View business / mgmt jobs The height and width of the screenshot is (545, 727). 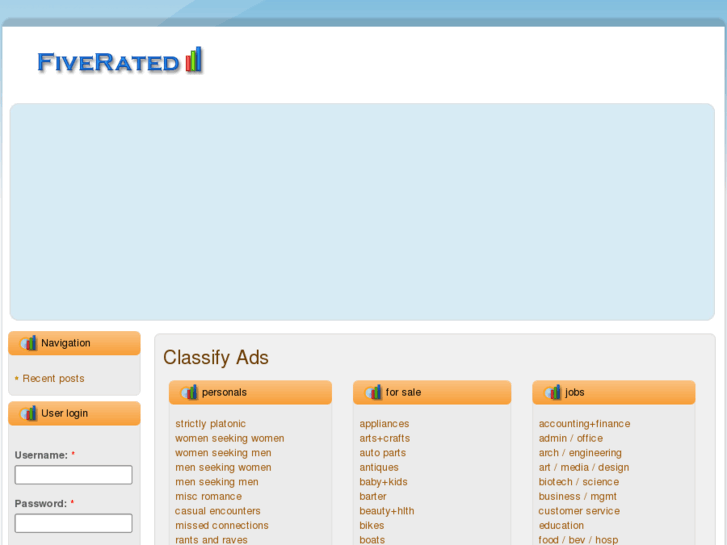577,496
